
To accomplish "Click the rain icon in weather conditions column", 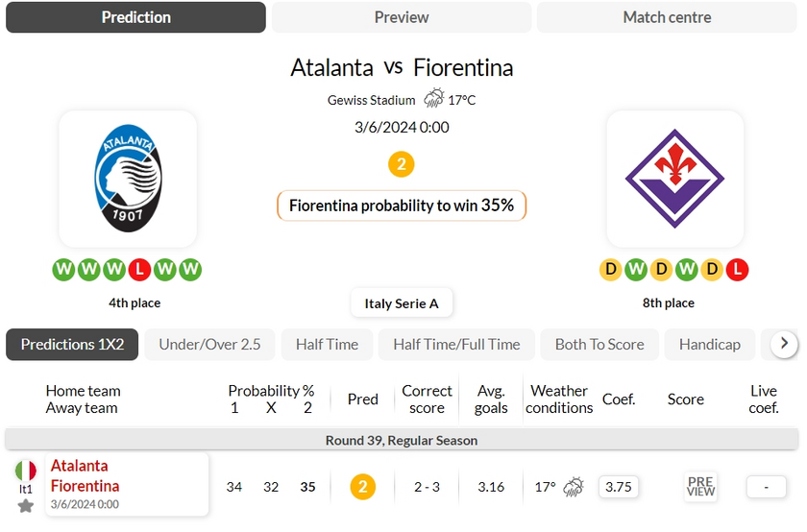I will pos(574,487).
